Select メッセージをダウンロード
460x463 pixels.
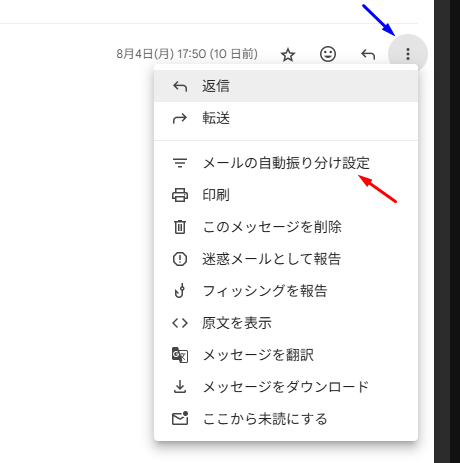coord(286,387)
